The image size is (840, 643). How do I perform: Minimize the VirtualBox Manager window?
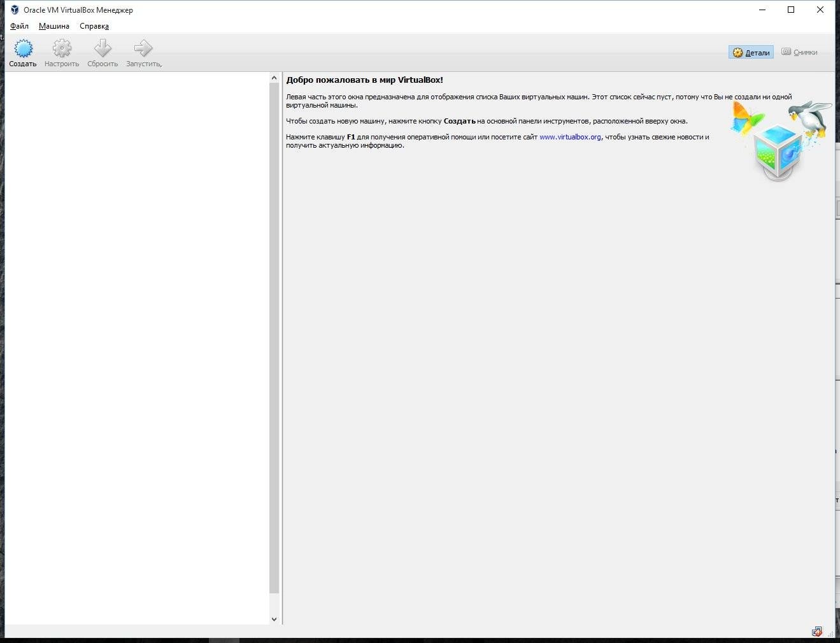coord(762,10)
